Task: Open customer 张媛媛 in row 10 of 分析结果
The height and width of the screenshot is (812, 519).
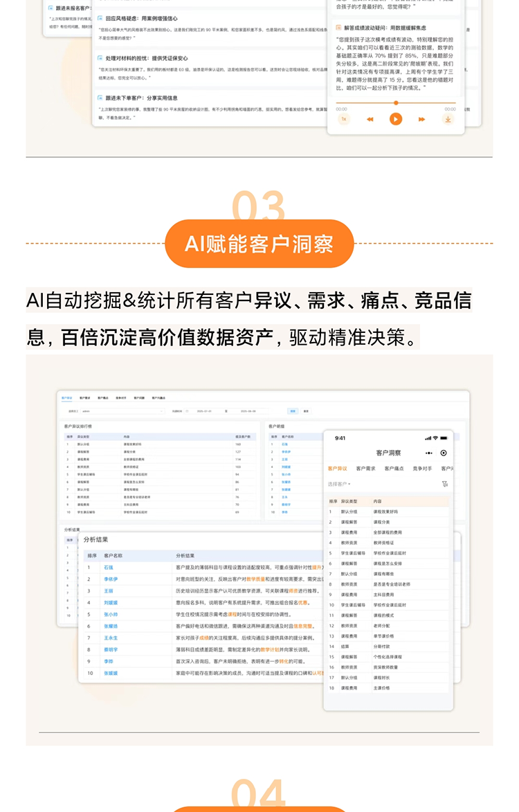Action: [x=111, y=674]
